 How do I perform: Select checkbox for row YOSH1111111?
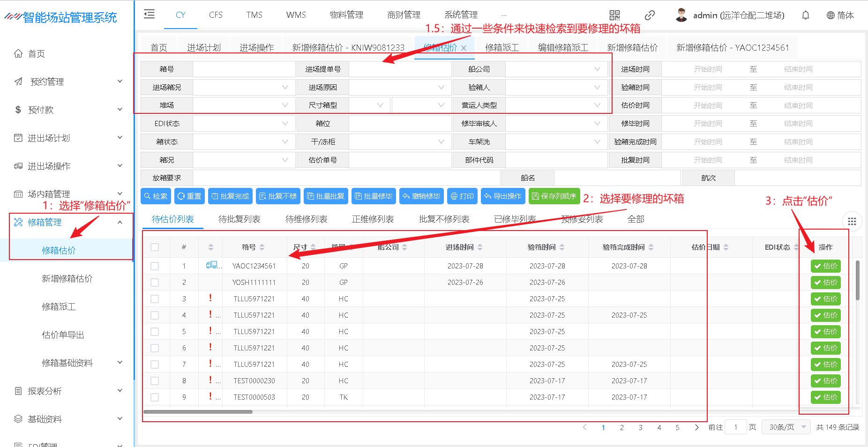click(155, 283)
